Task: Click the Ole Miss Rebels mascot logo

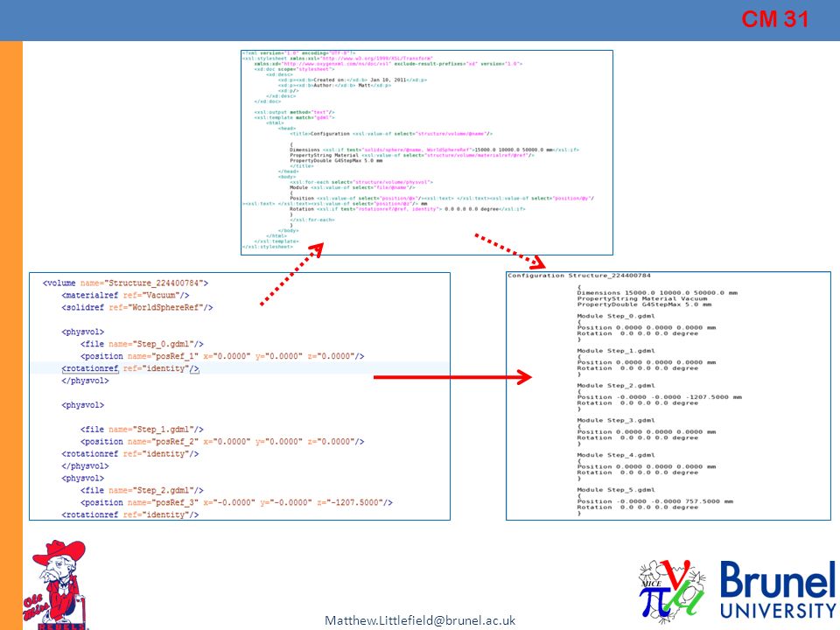Action: 55,584
